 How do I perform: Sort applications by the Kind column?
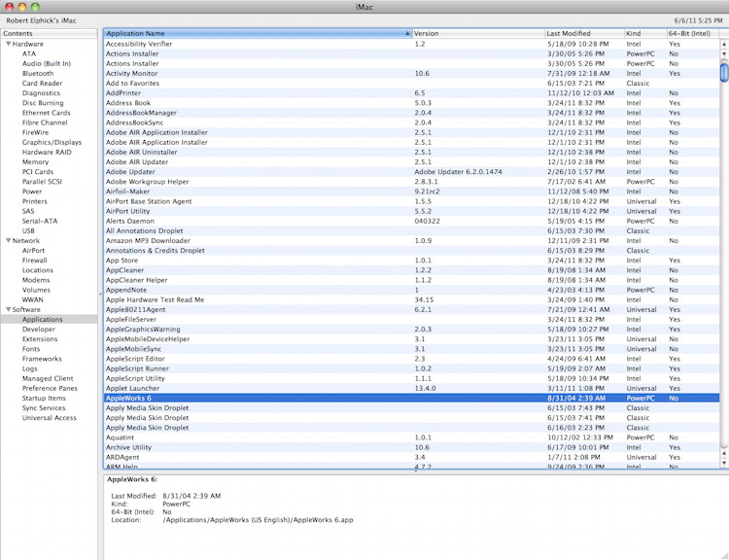coord(643,33)
